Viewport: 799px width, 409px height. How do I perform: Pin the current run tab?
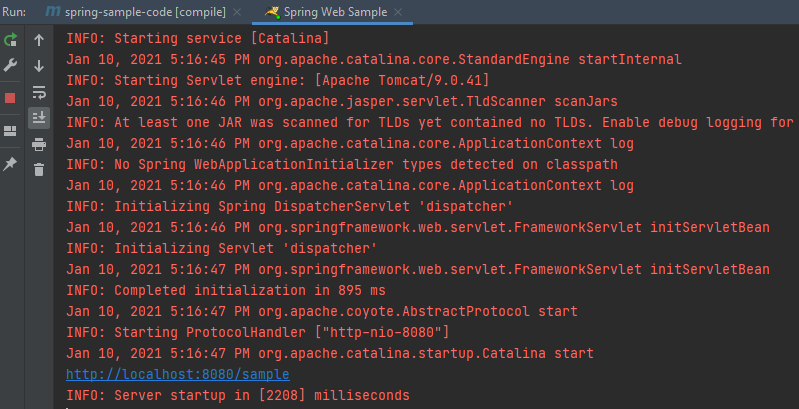coord(11,163)
